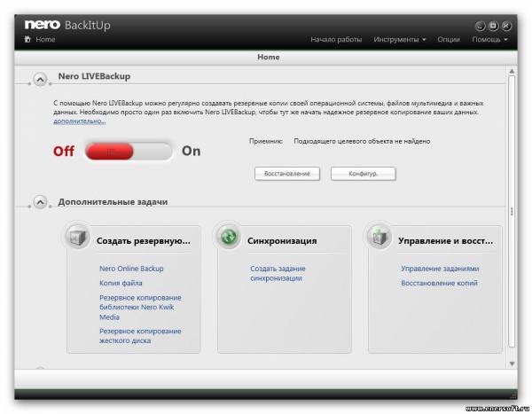The height and width of the screenshot is (414, 532).
Task: Collapse the Nero LIVEBackup section
Action: [x=40, y=80]
